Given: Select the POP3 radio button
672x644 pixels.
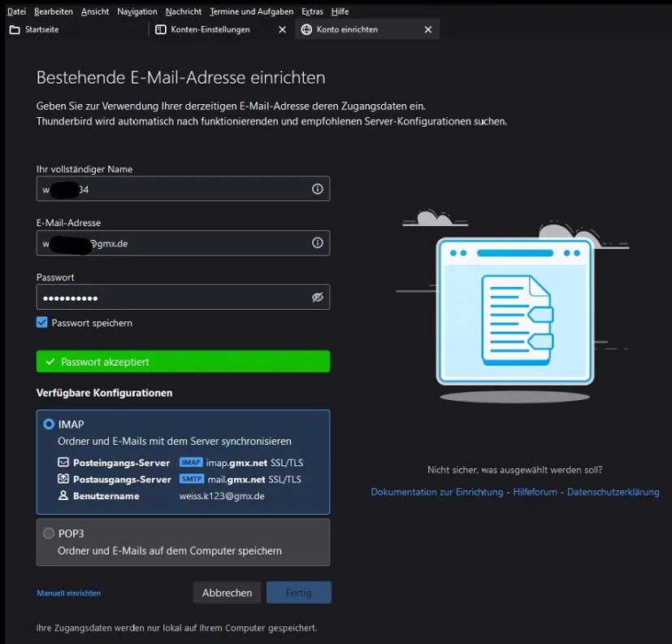Looking at the screenshot, I should [x=49, y=533].
